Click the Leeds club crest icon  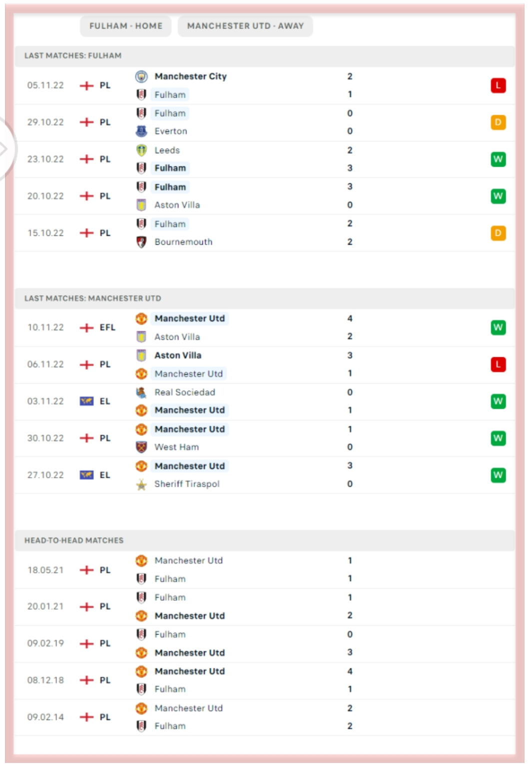point(141,150)
